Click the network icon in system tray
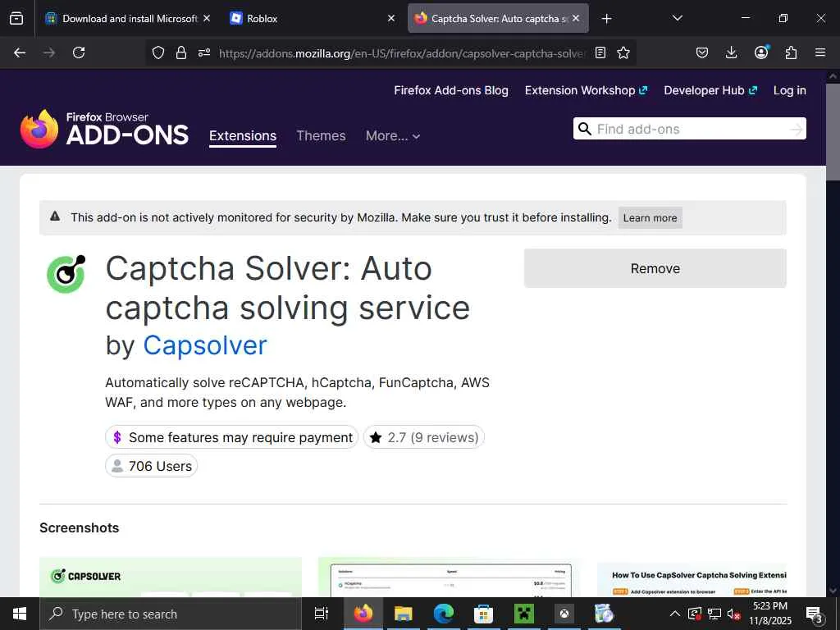This screenshot has height=630, width=840. point(714,614)
